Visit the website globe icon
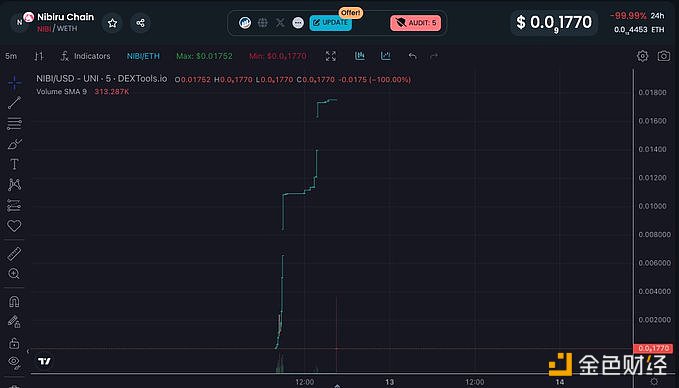This screenshot has width=679, height=388. (x=263, y=23)
